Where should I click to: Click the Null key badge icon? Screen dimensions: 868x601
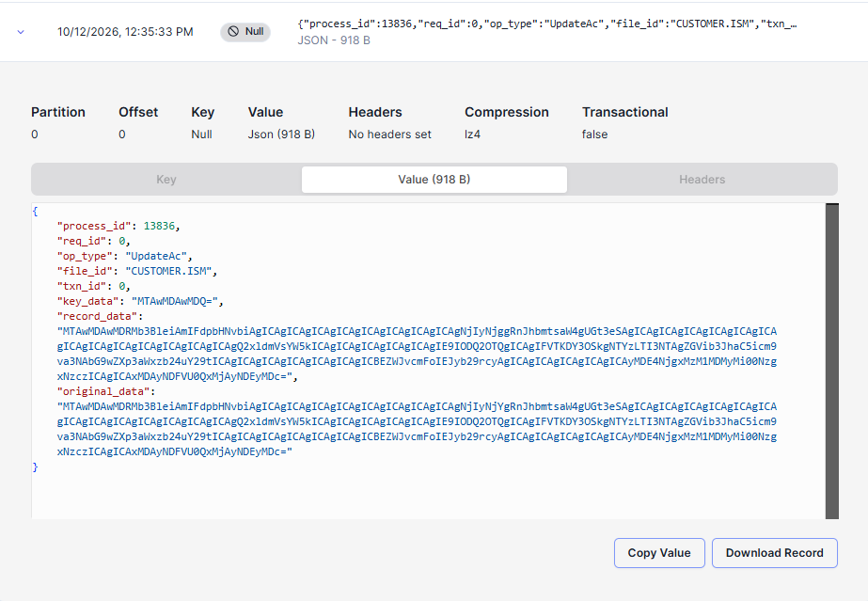(233, 32)
